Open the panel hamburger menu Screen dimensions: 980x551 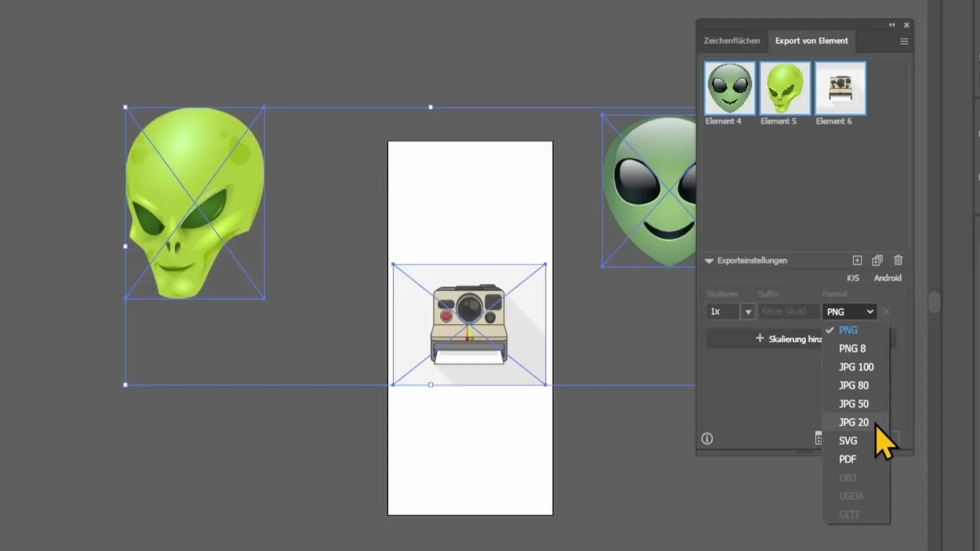point(904,41)
